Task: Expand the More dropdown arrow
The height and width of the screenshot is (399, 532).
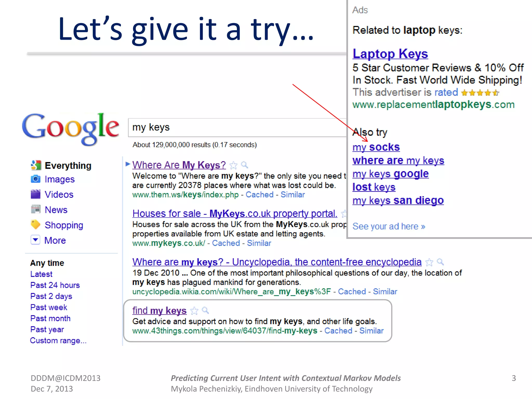Action: [x=36, y=240]
